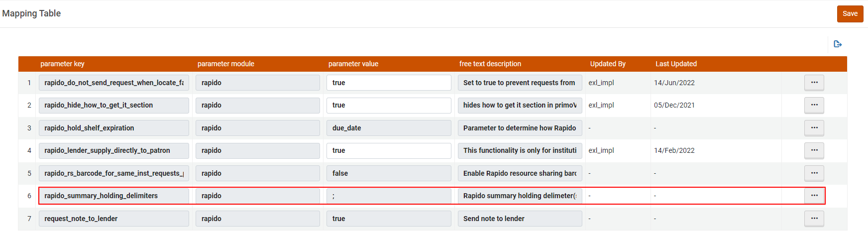Sort by the parameter key column header
The height and width of the screenshot is (237, 868).
tap(62, 64)
